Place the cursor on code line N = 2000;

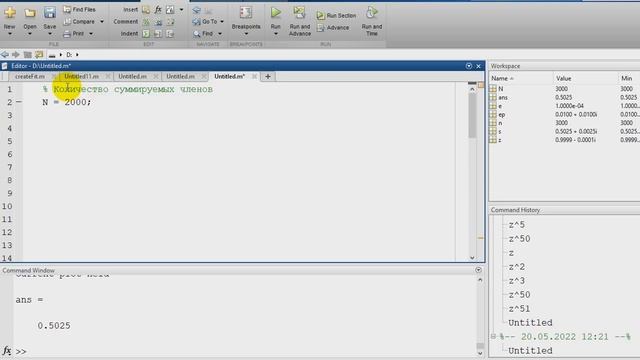point(67,102)
